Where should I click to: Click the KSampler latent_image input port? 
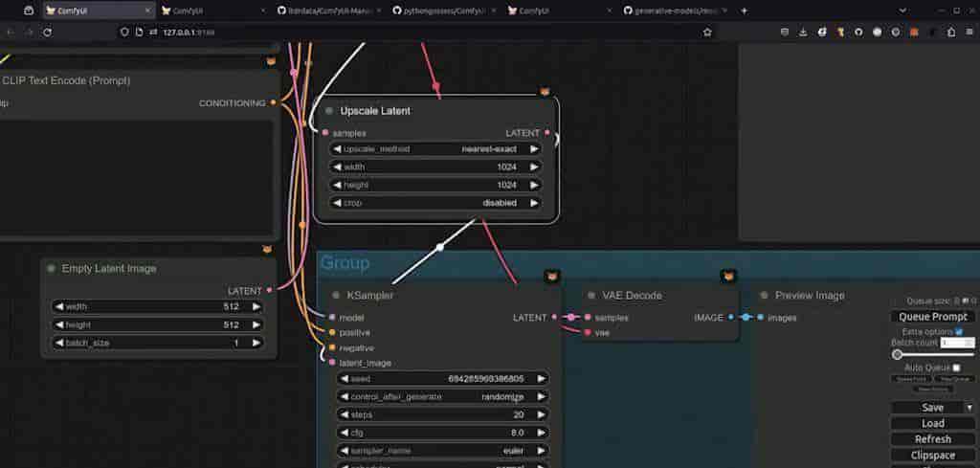click(332, 363)
